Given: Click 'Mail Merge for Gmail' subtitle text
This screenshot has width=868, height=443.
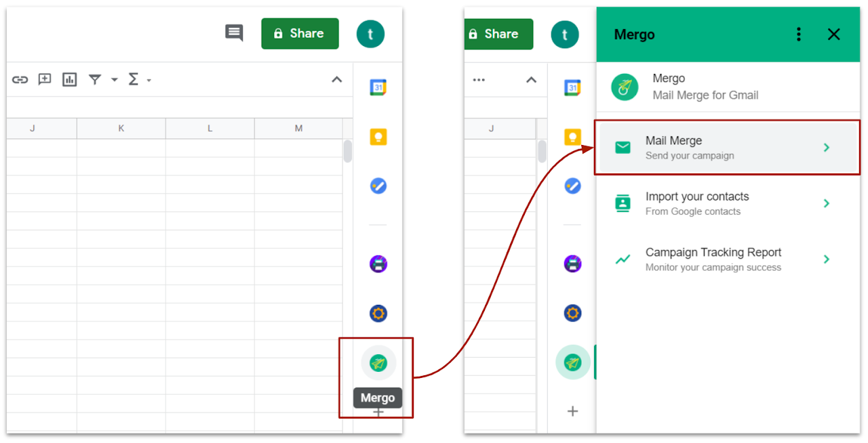Looking at the screenshot, I should point(705,96).
